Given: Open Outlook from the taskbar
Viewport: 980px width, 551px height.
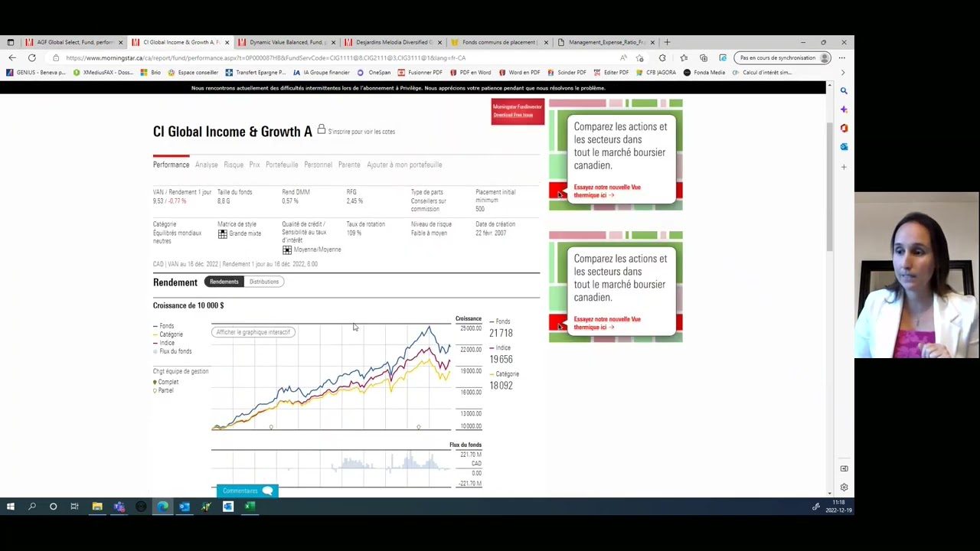Looking at the screenshot, I should pos(185,506).
